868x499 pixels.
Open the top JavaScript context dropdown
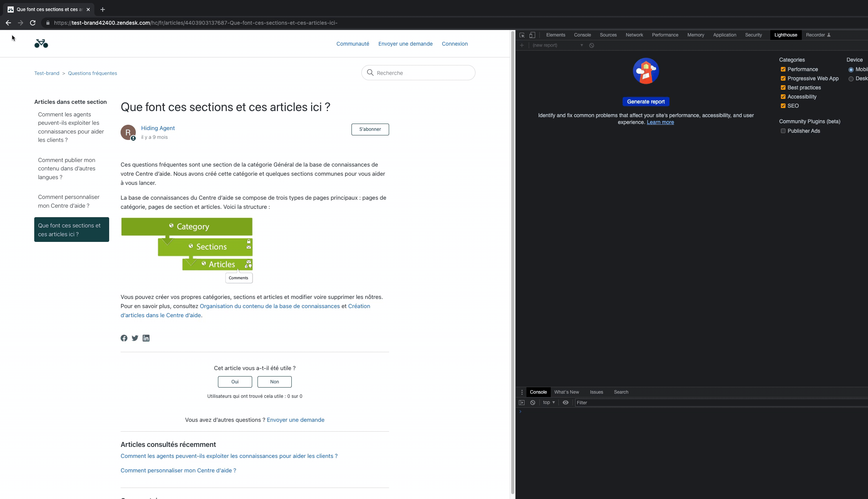pyautogui.click(x=548, y=402)
